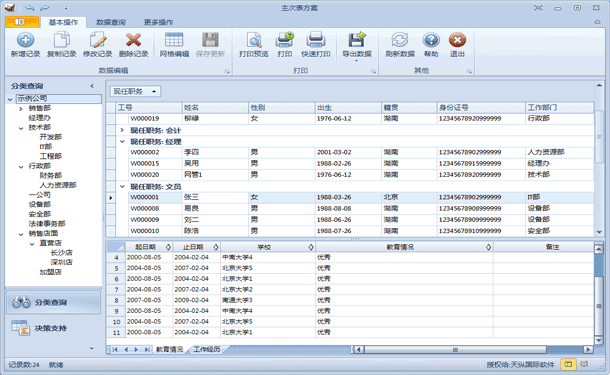
Task: Open the 数据编辑 group dialog launcher
Action: pos(227,71)
